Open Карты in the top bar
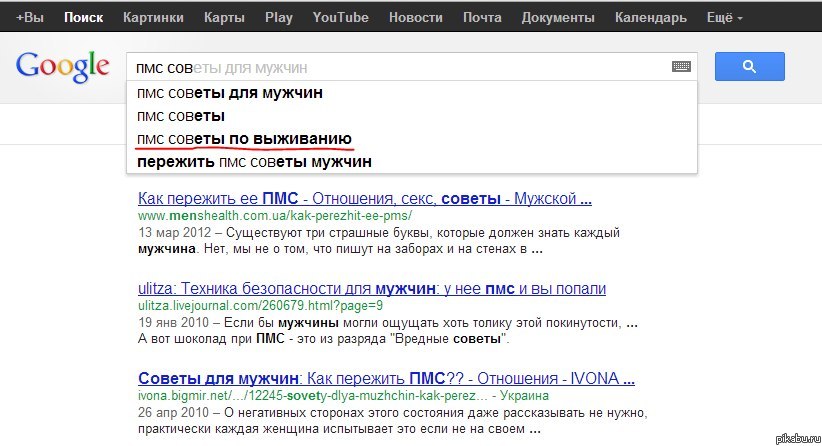The width and height of the screenshot is (822, 446). click(x=223, y=18)
